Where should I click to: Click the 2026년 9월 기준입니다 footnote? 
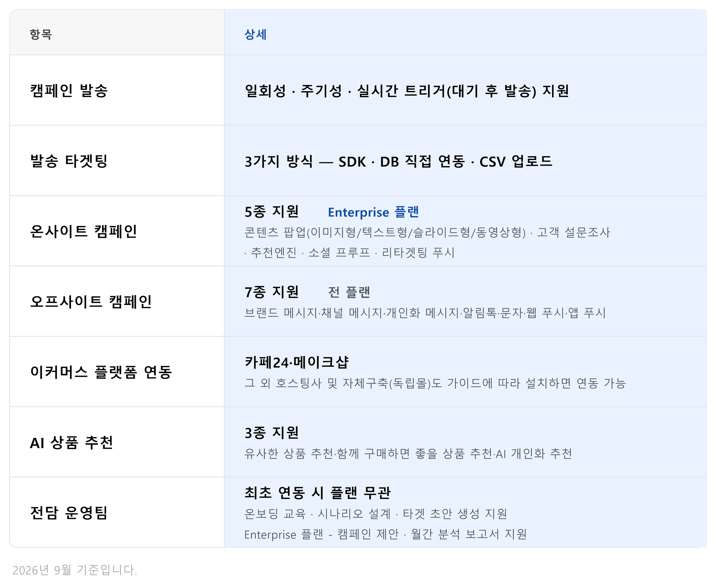pos(75,570)
